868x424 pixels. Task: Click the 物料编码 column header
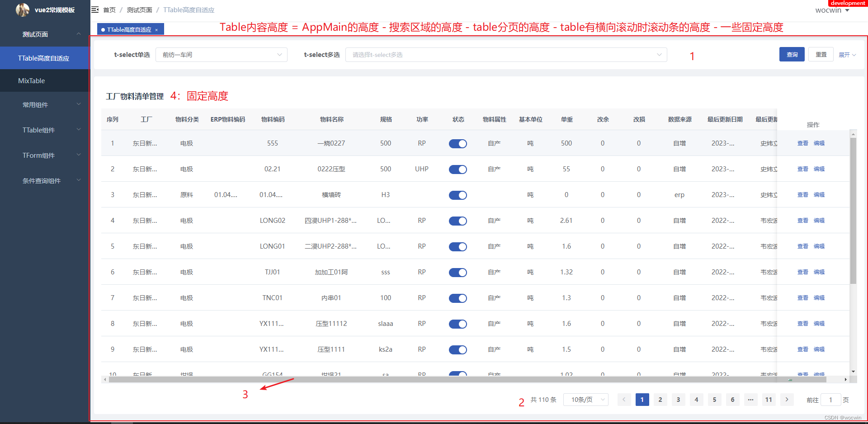273,119
